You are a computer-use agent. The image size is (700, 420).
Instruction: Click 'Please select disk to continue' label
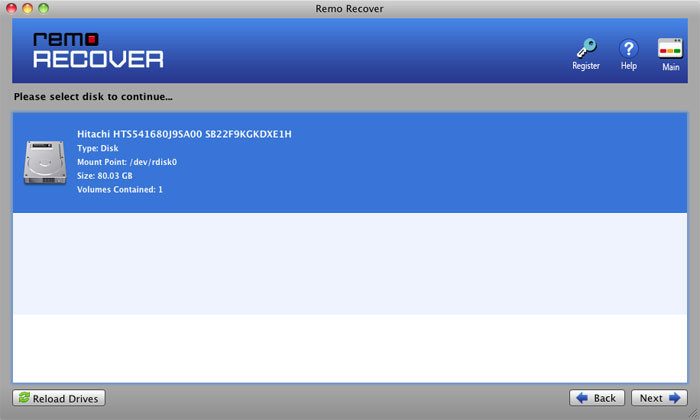pos(93,97)
